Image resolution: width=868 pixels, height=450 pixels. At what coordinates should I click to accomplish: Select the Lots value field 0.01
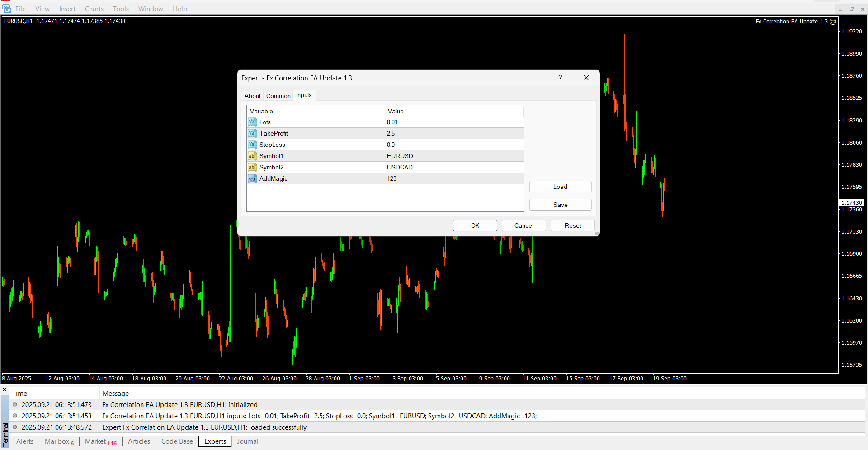pos(454,122)
